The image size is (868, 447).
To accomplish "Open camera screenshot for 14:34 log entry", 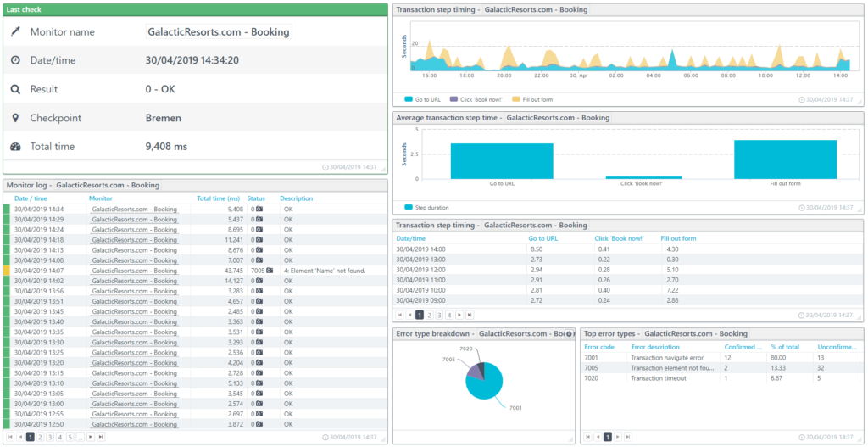I will [x=259, y=210].
